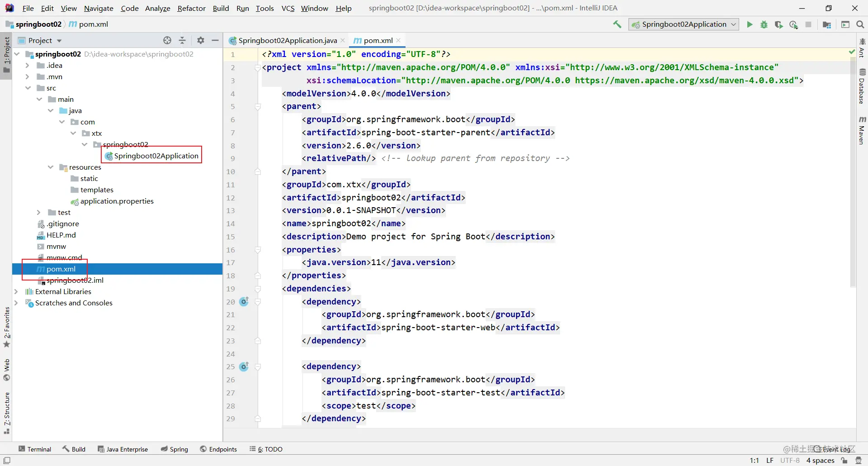The height and width of the screenshot is (466, 868).
Task: Expand External Libraries node
Action: [16, 291]
